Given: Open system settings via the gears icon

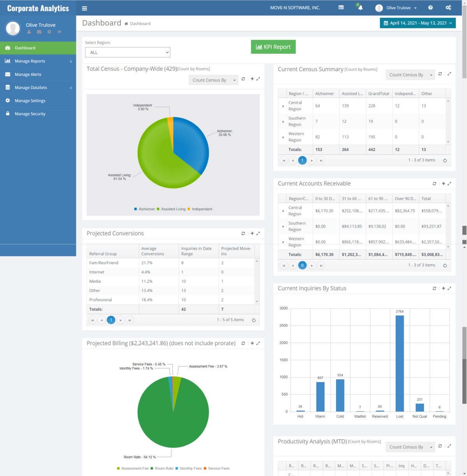Looking at the screenshot, I should (x=448, y=7).
